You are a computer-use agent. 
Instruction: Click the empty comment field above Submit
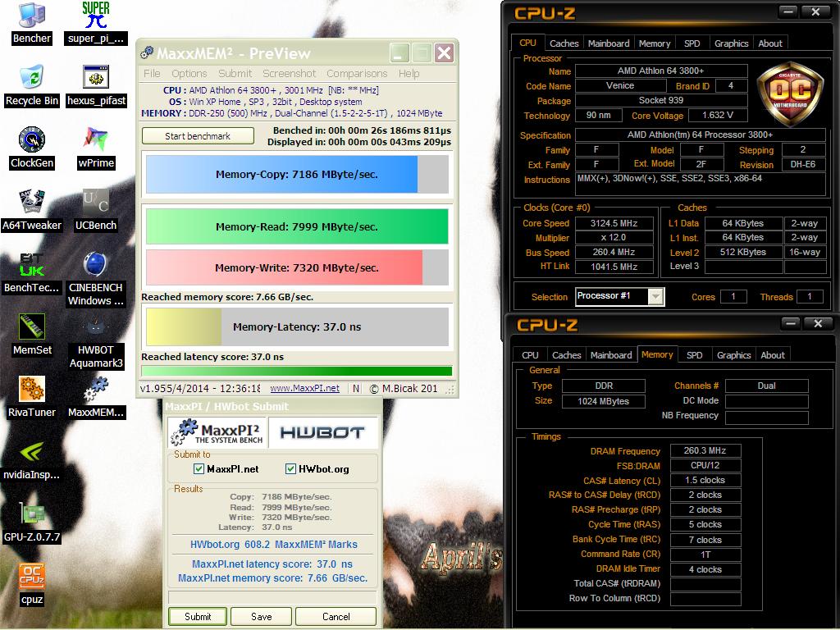tap(272, 597)
